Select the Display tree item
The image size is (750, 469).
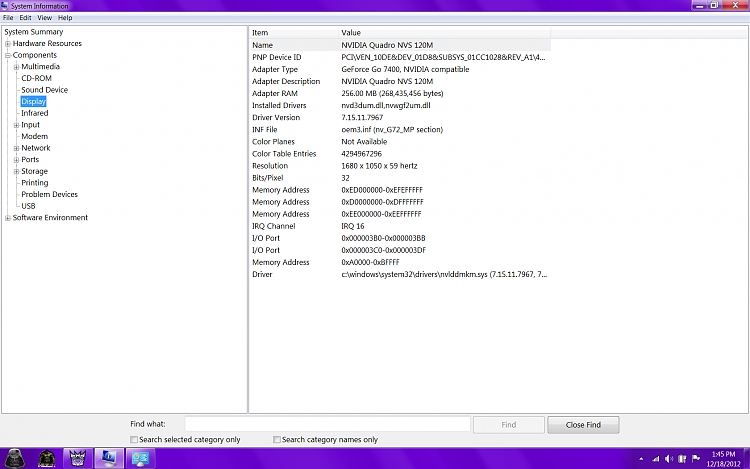pyautogui.click(x=33, y=101)
